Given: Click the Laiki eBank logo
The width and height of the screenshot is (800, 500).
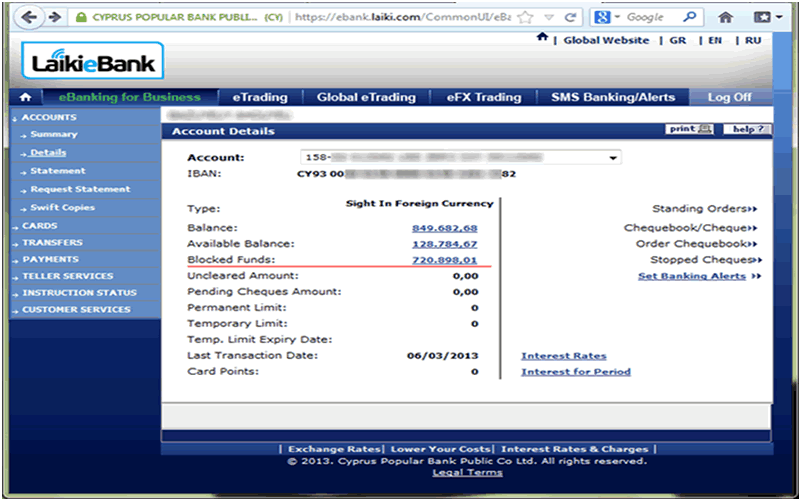Looking at the screenshot, I should tap(91, 64).
